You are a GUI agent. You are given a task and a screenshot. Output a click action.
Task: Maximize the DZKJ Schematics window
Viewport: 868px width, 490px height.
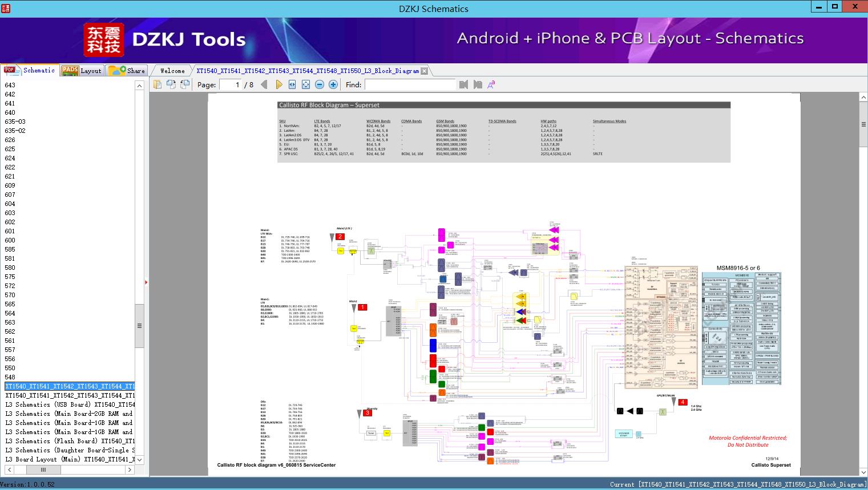coord(835,7)
